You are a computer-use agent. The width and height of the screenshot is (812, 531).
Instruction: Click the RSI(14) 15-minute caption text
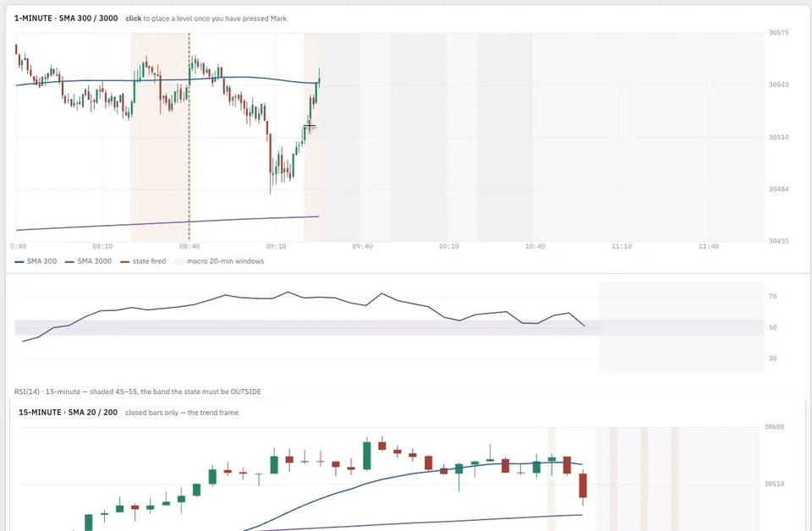[137, 391]
